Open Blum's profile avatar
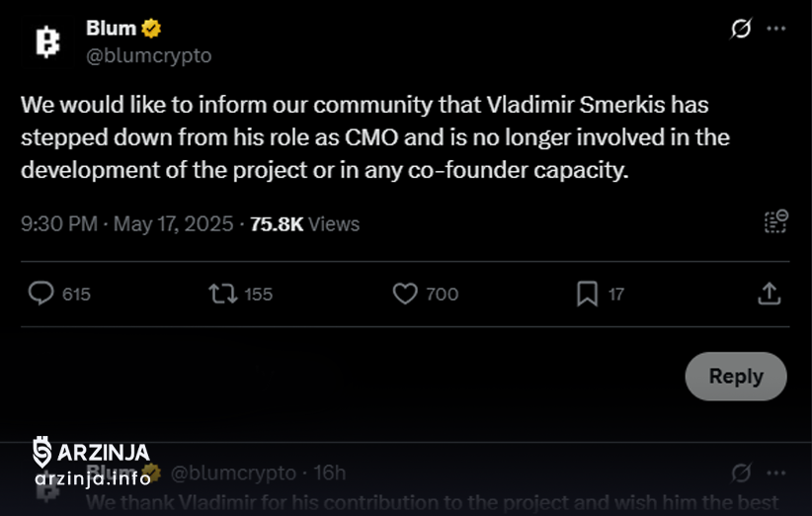The height and width of the screenshot is (516, 812). coord(47,42)
